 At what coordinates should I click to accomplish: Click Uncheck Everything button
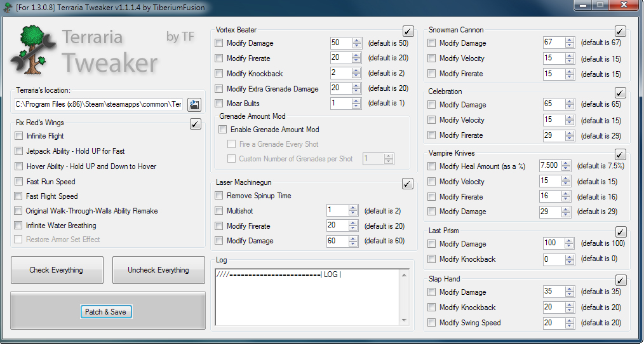click(x=159, y=270)
